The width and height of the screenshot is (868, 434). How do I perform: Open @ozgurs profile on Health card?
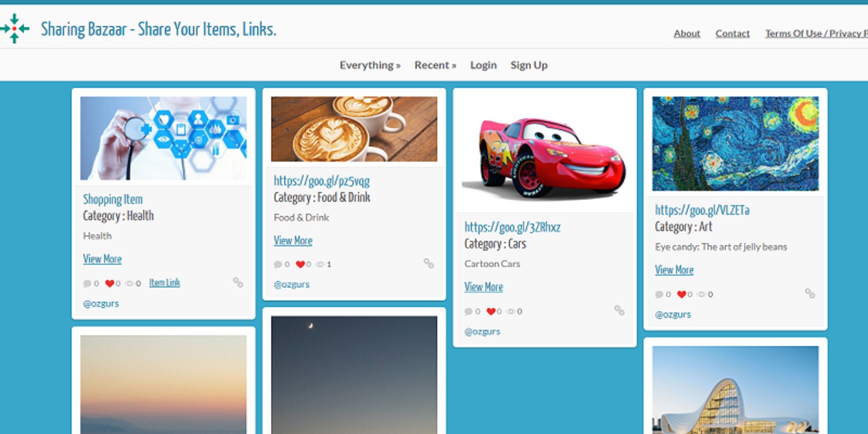[101, 303]
